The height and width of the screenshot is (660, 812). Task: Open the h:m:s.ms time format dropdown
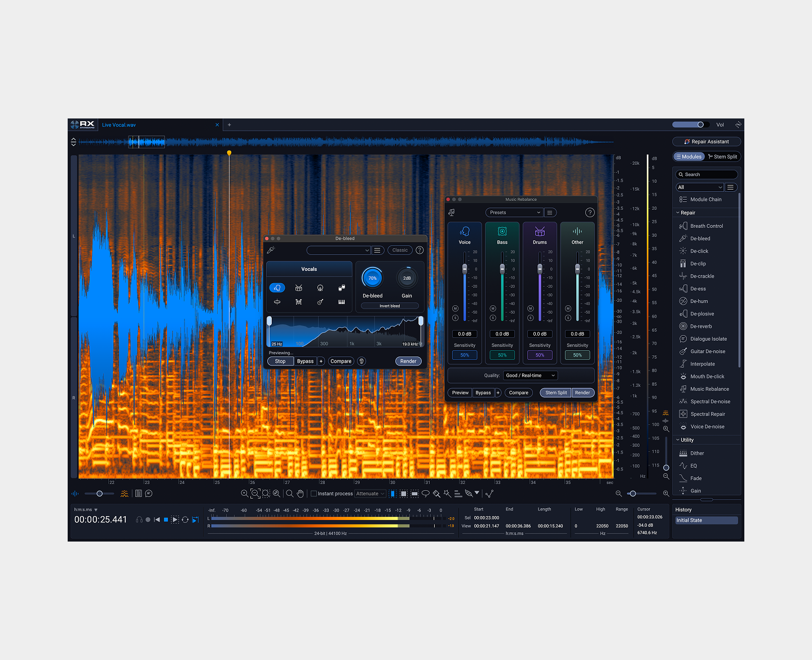pos(86,509)
